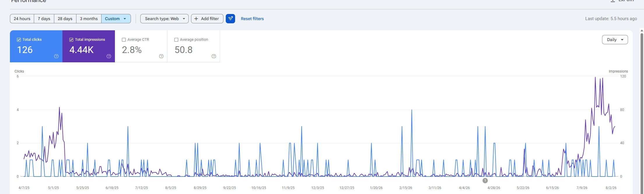Uncheck the Total impressions checkbox

point(71,40)
